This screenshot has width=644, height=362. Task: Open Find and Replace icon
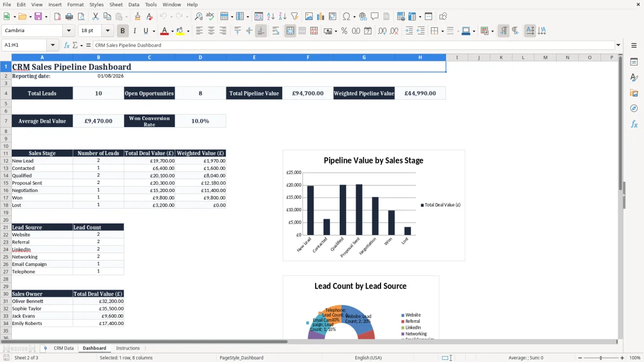pyautogui.click(x=199, y=17)
